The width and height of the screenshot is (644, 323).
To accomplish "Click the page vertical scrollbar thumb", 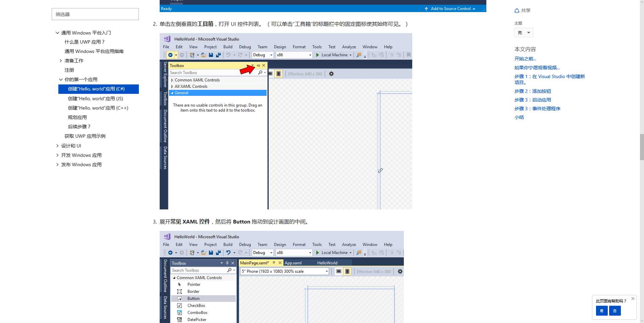I will pyautogui.click(x=642, y=147).
